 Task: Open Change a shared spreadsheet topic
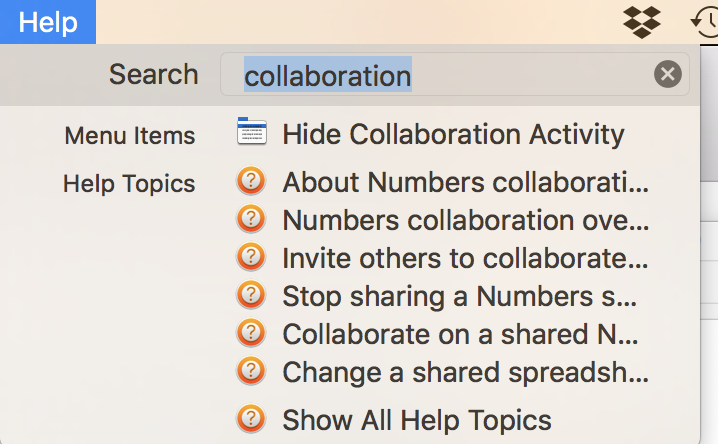[465, 372]
